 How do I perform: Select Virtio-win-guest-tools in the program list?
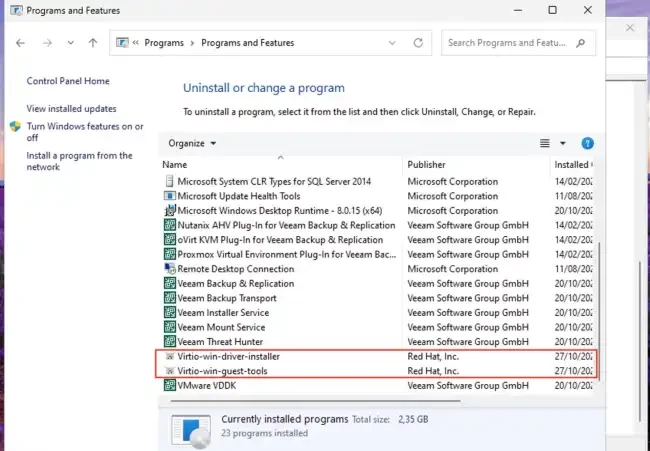pyautogui.click(x=222, y=371)
